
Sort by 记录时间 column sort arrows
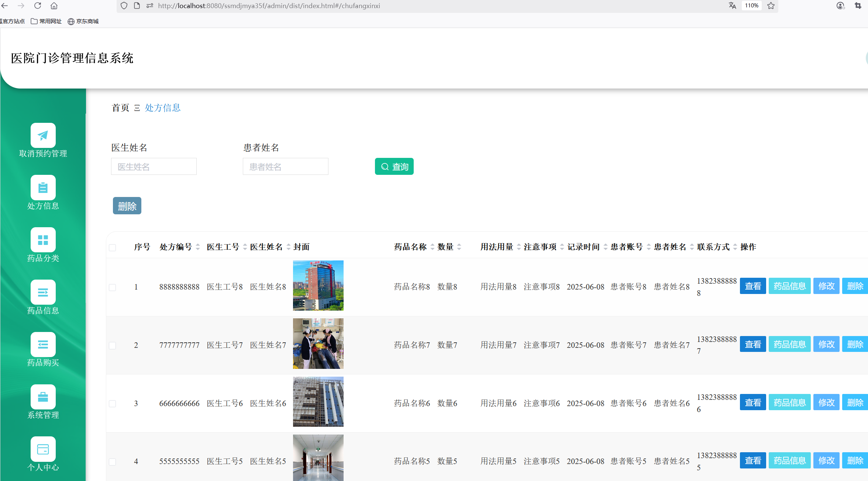click(x=605, y=247)
